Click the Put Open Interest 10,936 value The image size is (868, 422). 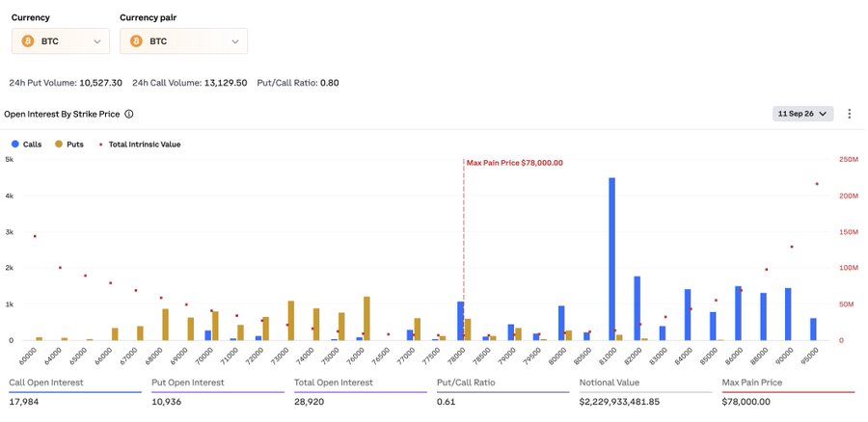click(x=166, y=402)
